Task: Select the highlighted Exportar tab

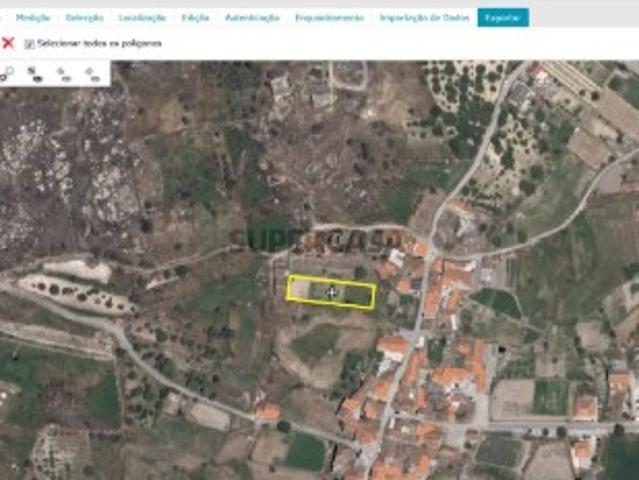Action: [x=503, y=18]
